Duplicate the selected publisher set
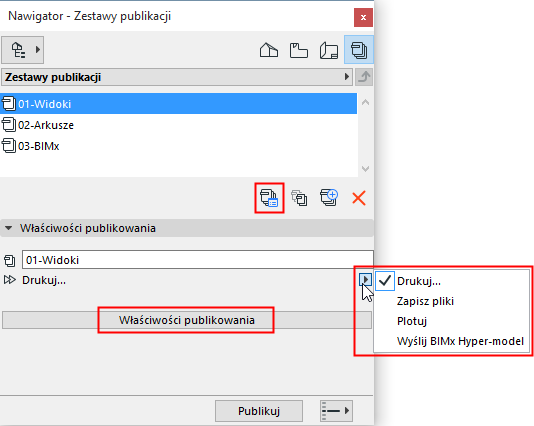This screenshot has height=426, width=534. pos(299,198)
